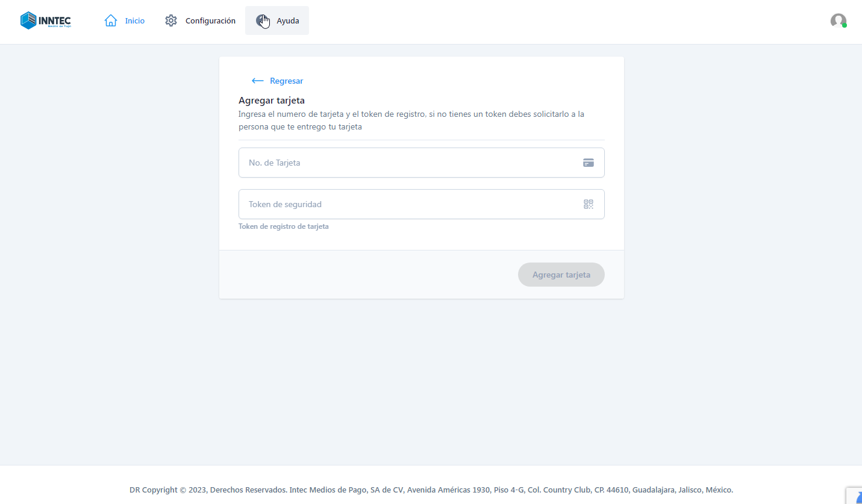Image resolution: width=862 pixels, height=504 pixels.
Task: Select the Ayuda menu text
Action: click(288, 20)
